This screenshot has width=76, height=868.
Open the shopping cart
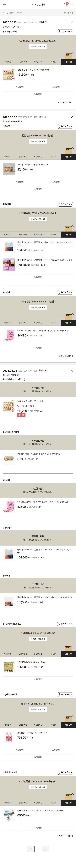(65, 5)
